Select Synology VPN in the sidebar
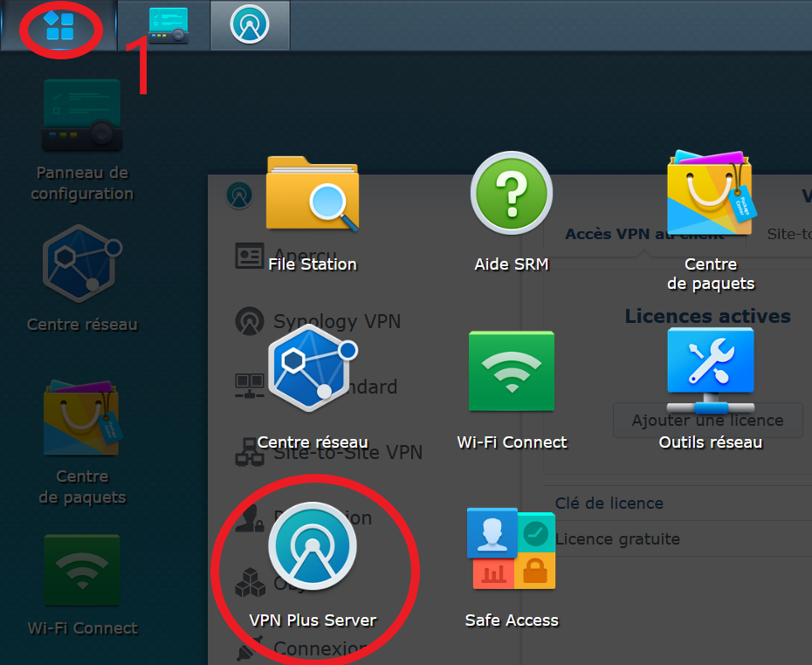 (x=336, y=321)
